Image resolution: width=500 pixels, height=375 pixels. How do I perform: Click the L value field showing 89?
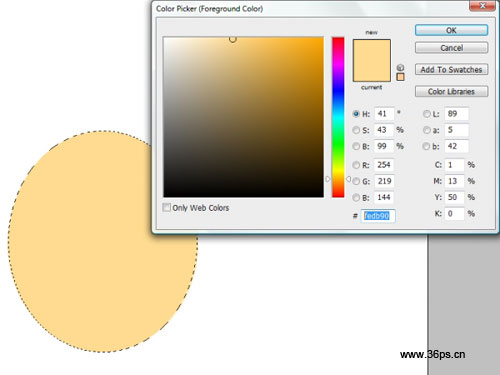click(x=456, y=114)
